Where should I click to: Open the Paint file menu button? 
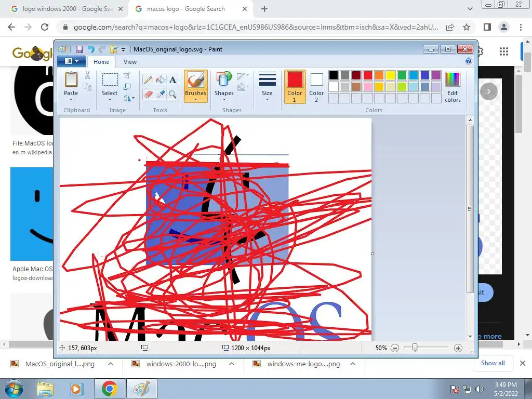(72, 61)
